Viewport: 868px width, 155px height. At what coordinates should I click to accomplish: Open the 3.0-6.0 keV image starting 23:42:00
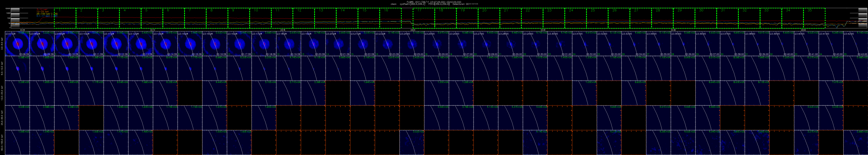[x=856, y=44]
